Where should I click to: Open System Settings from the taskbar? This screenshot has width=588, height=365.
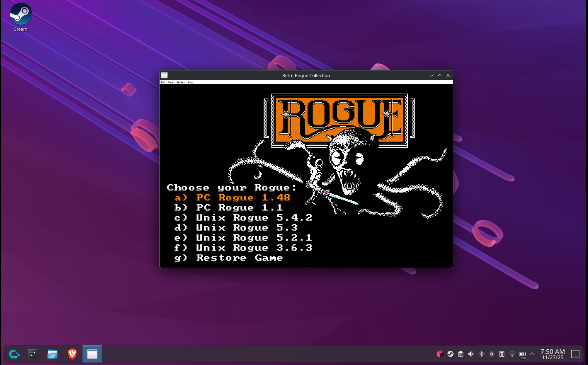click(x=32, y=354)
